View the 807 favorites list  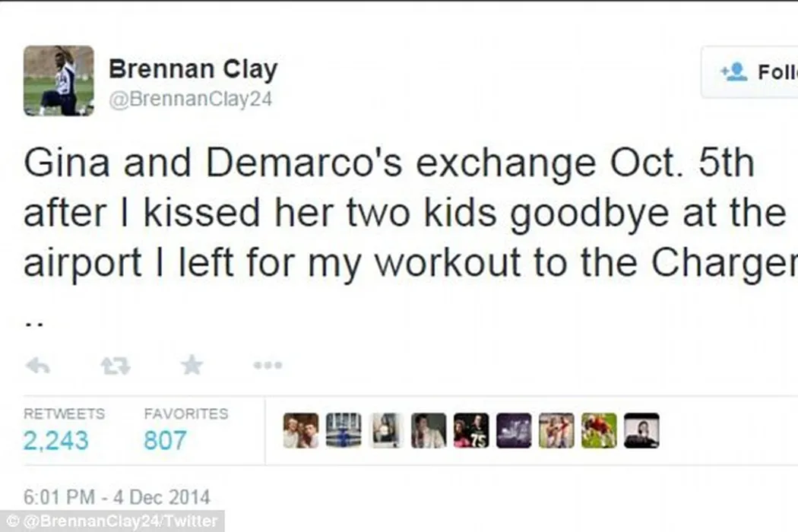coord(165,439)
